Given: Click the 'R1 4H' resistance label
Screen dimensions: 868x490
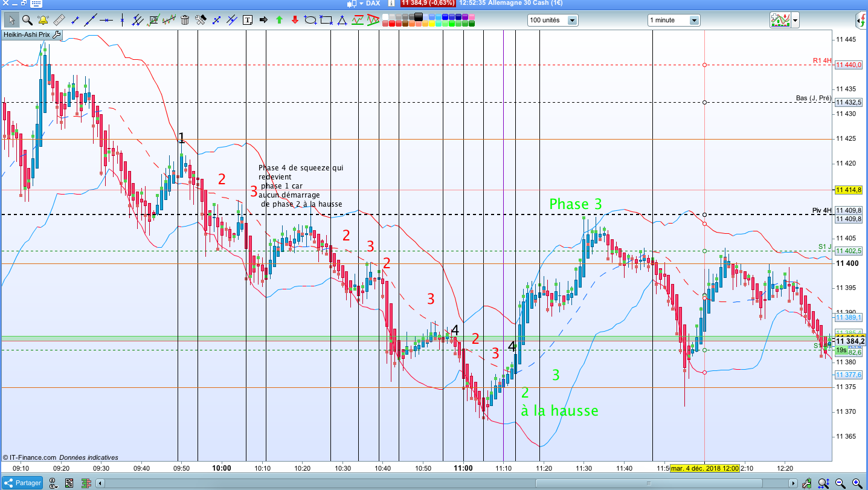Looking at the screenshot, I should tap(822, 60).
